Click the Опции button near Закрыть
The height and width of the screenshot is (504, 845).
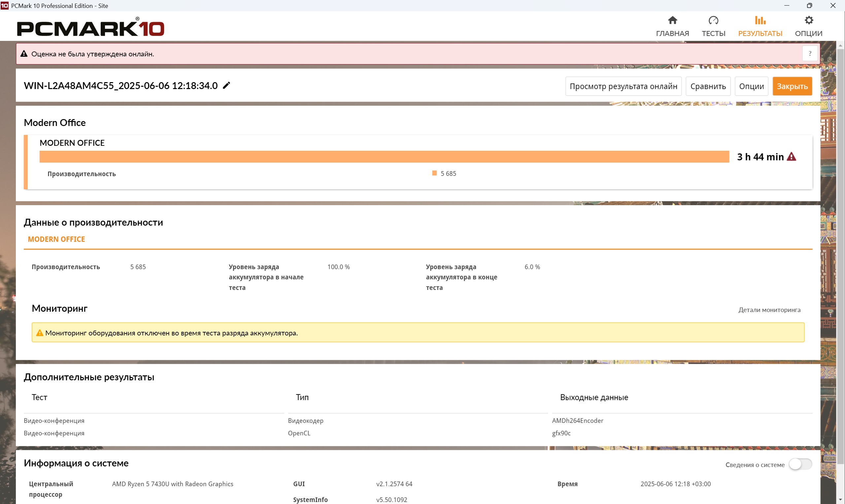pos(751,86)
